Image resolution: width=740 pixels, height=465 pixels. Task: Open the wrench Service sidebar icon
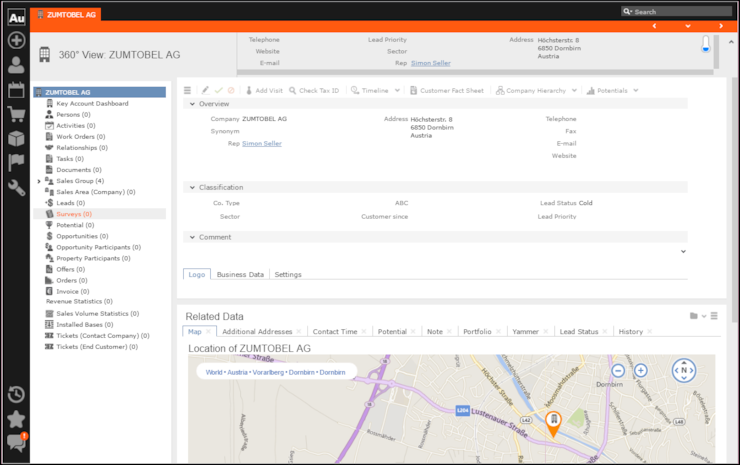click(x=16, y=187)
